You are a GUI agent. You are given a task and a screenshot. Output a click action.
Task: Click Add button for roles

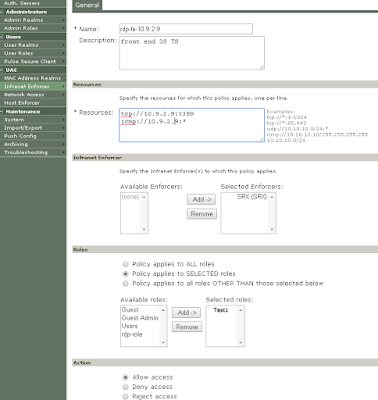coord(187,313)
